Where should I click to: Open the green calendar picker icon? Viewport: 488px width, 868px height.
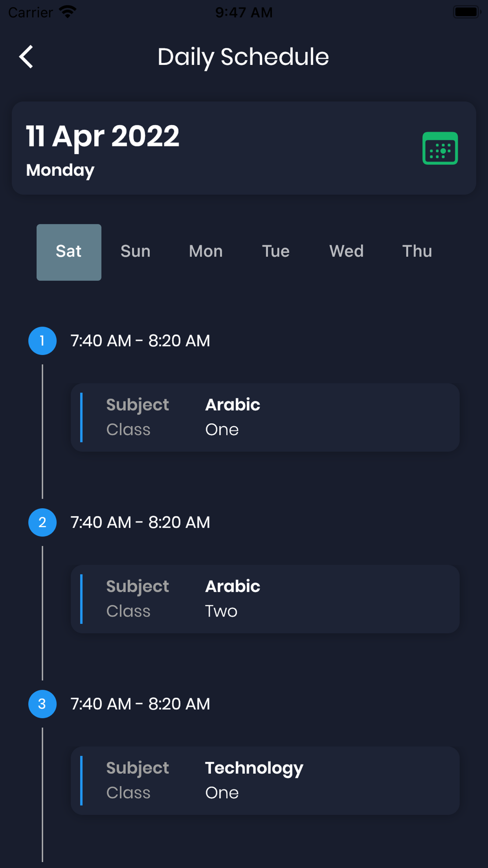pos(440,148)
